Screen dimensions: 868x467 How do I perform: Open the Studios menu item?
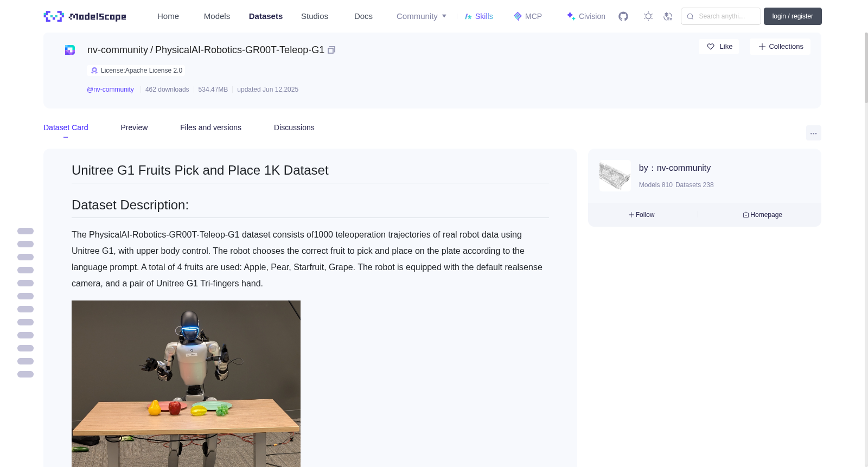click(315, 16)
